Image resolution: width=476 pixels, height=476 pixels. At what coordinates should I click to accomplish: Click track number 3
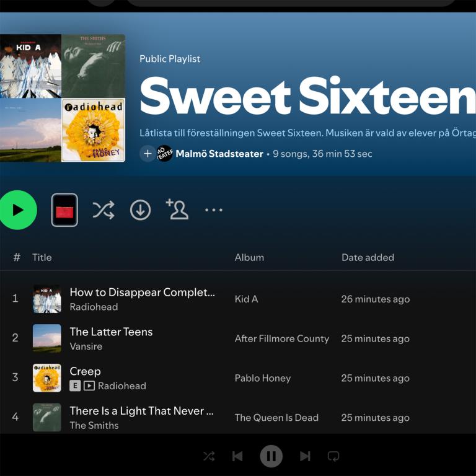click(15, 377)
